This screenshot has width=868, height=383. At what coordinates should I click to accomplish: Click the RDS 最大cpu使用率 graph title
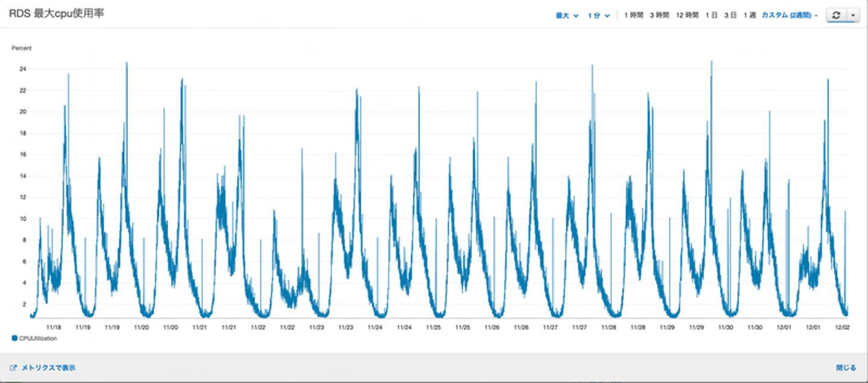56,13
